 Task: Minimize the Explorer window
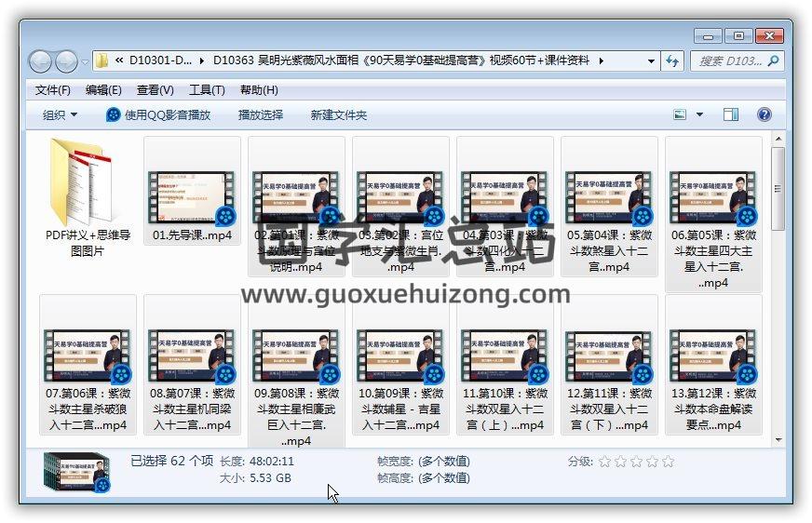(708, 35)
